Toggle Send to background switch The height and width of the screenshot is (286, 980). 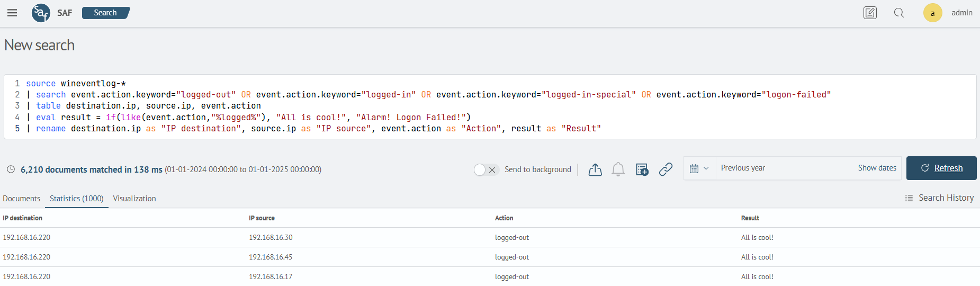[x=486, y=169]
